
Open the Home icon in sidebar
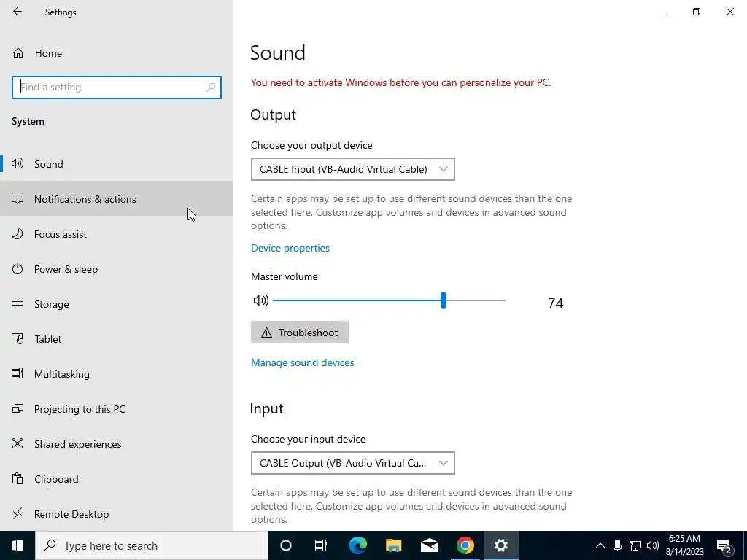18,52
